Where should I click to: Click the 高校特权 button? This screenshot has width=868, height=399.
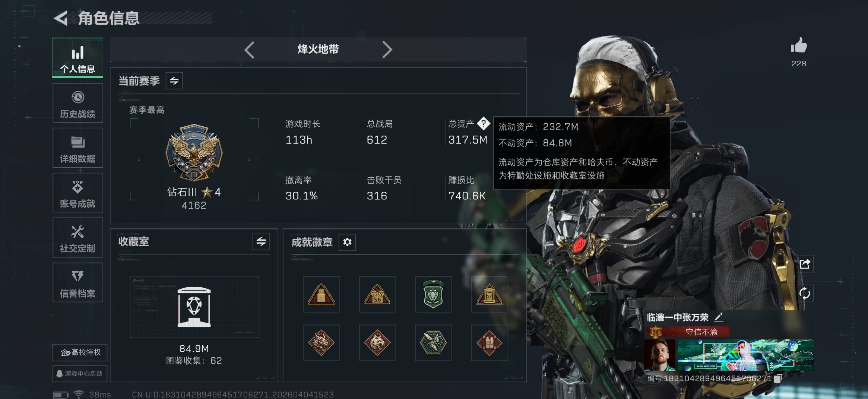(80, 352)
